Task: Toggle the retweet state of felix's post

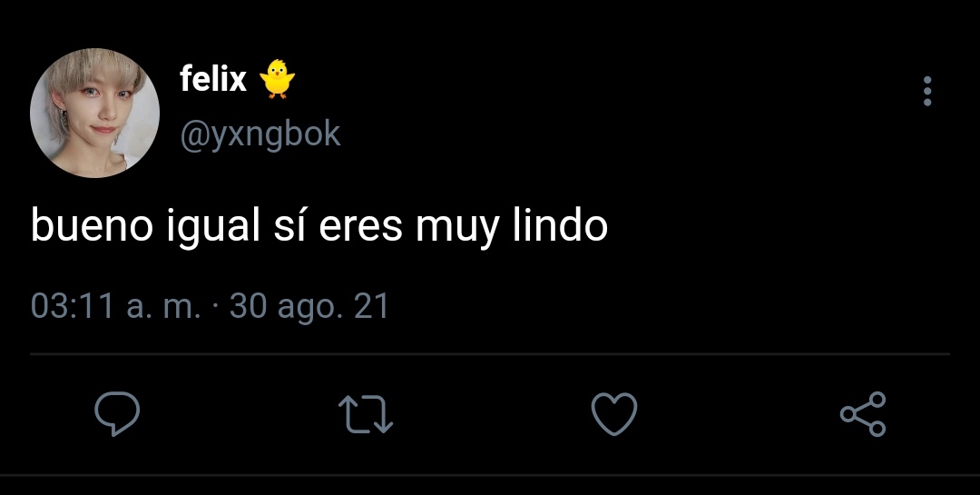Action: (x=366, y=414)
